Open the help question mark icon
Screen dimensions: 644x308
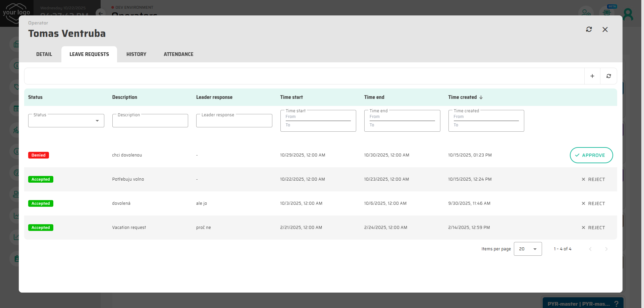[616, 304]
